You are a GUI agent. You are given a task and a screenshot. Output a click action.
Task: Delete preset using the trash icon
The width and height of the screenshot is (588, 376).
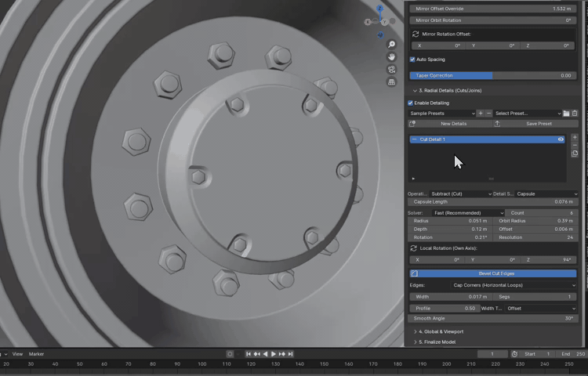(575, 114)
